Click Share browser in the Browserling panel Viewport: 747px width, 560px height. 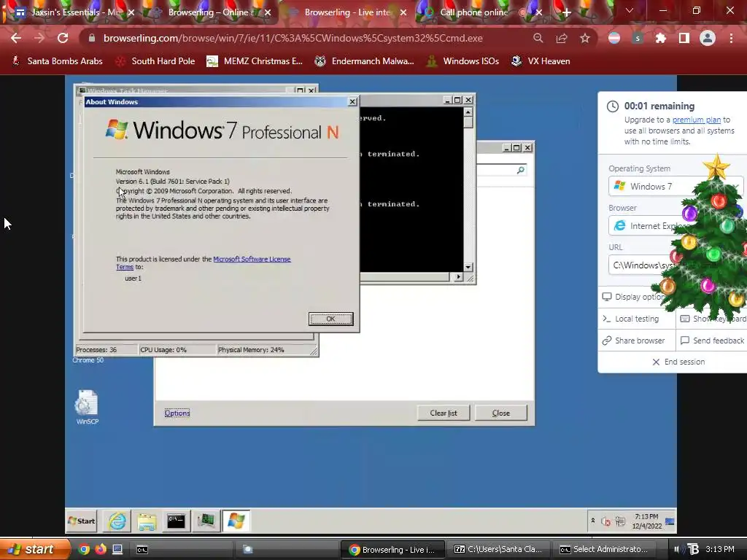click(x=637, y=341)
